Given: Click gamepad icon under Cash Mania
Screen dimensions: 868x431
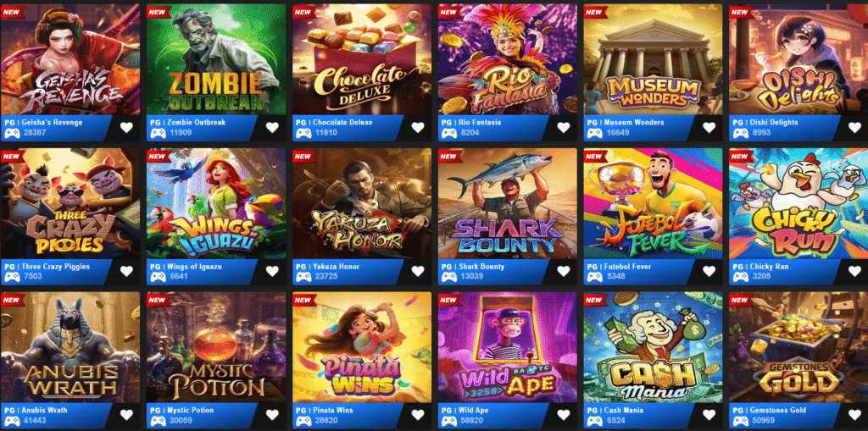Looking at the screenshot, I should coord(594,421).
